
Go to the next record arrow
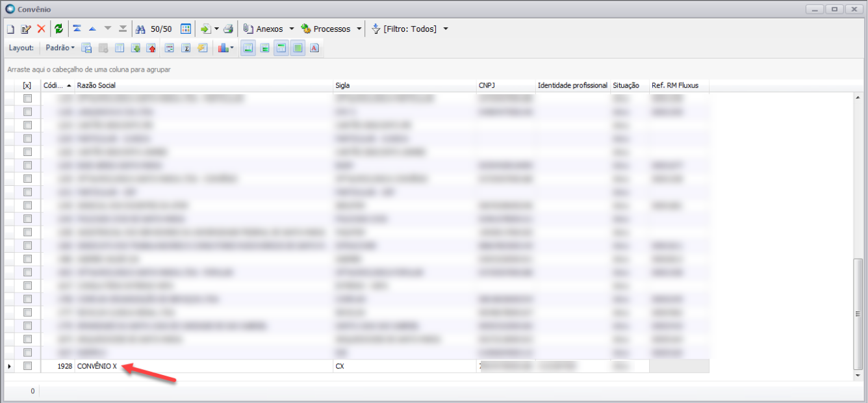tap(108, 29)
